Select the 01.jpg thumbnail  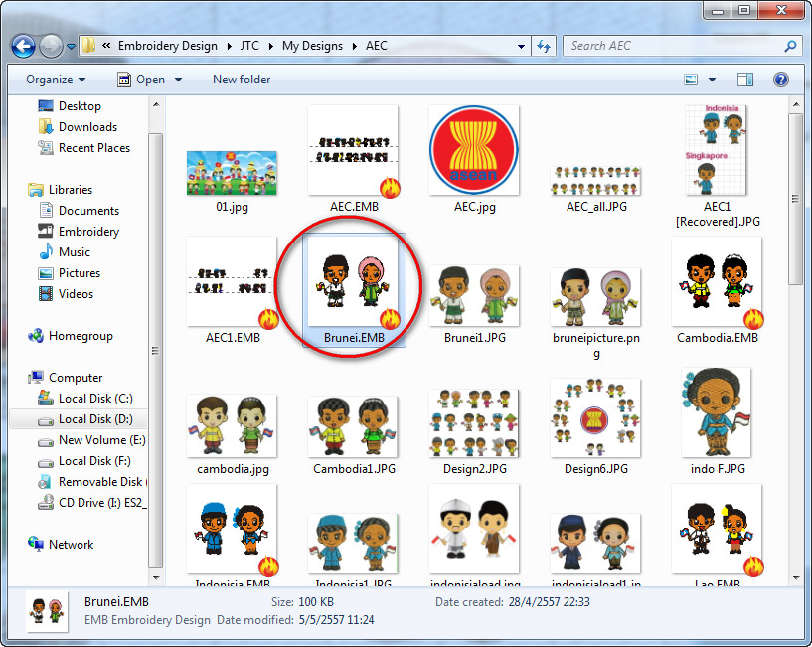(x=232, y=173)
